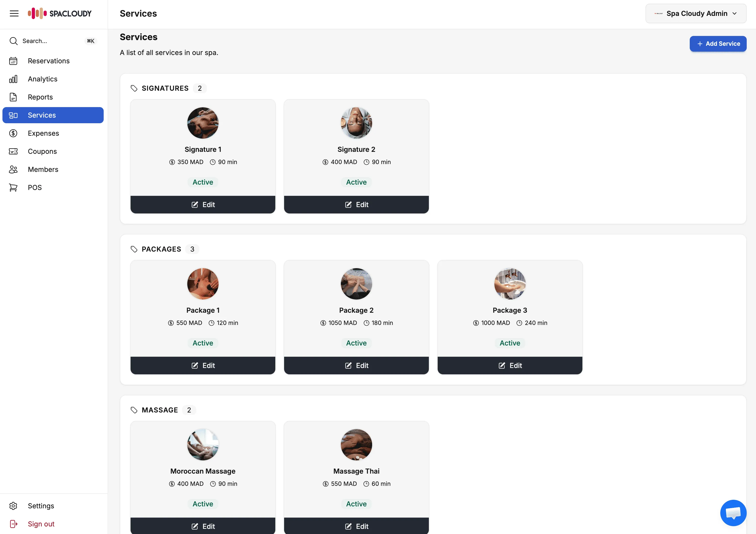Open the Coupons icon in sidebar
Image resolution: width=756 pixels, height=534 pixels.
click(x=13, y=151)
